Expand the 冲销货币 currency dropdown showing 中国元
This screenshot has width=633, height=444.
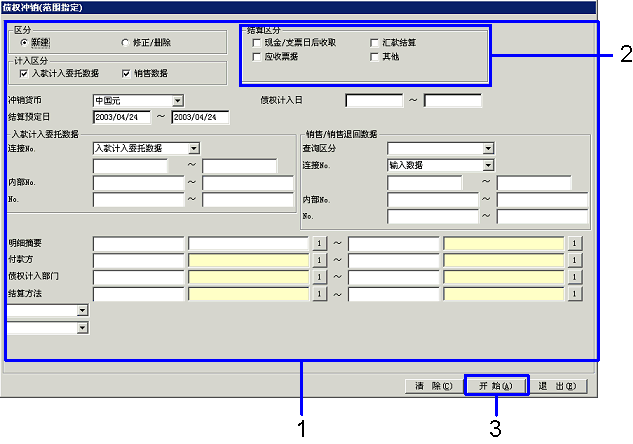(x=177, y=100)
